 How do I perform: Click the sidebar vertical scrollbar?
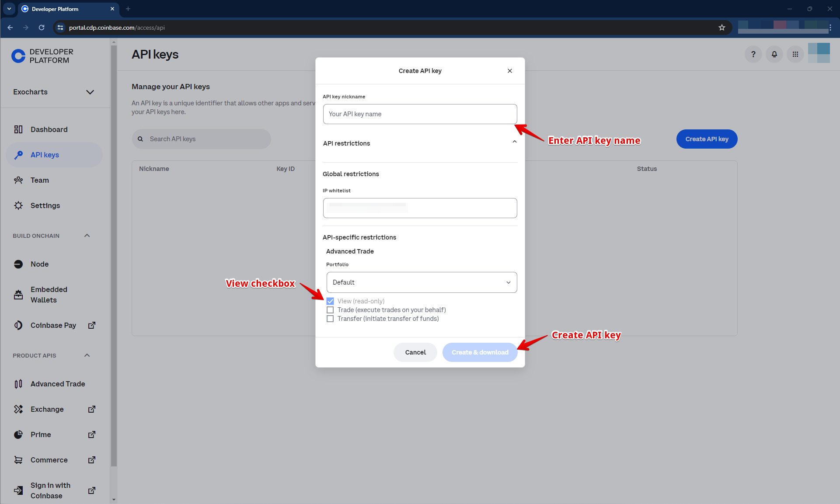point(114,256)
